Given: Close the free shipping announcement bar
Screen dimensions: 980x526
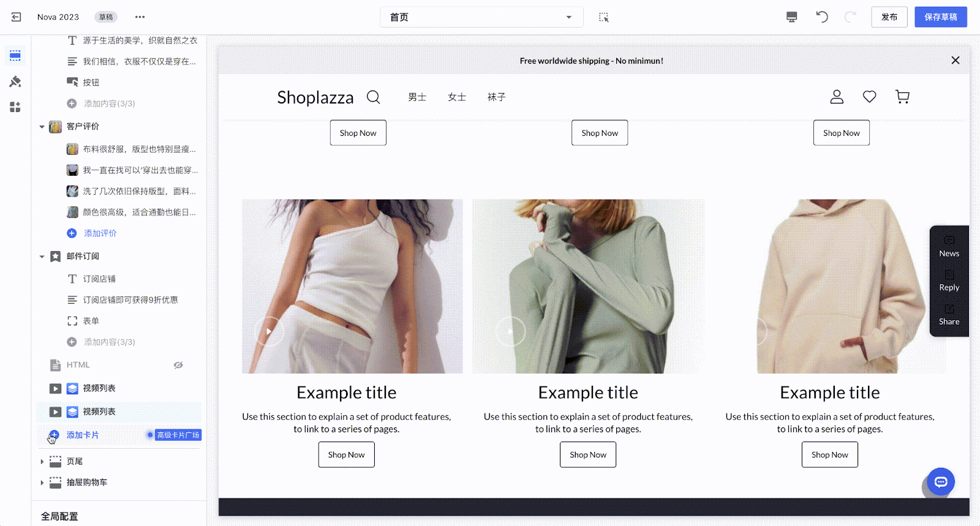Looking at the screenshot, I should click(x=956, y=61).
